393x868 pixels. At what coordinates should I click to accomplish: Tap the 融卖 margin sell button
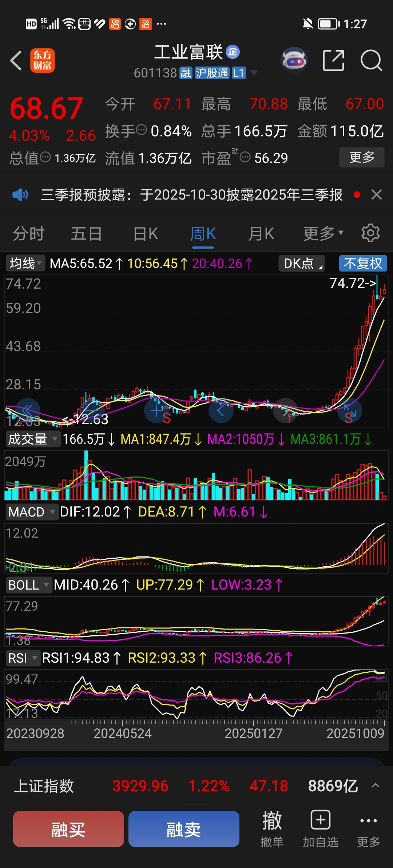point(184,829)
